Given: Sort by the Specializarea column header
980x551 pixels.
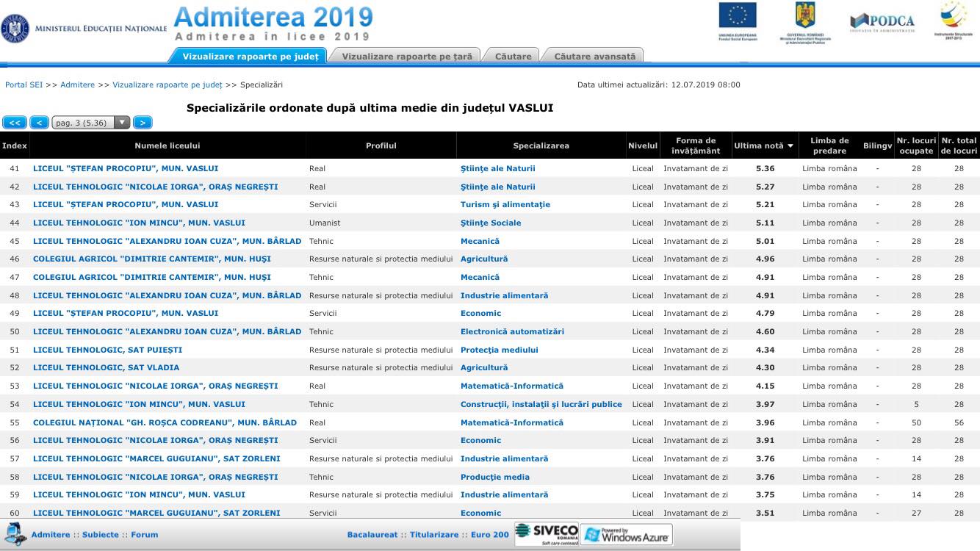Looking at the screenshot, I should (x=541, y=145).
